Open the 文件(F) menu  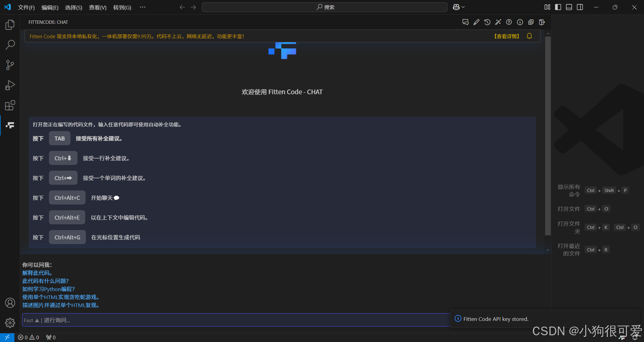point(26,7)
